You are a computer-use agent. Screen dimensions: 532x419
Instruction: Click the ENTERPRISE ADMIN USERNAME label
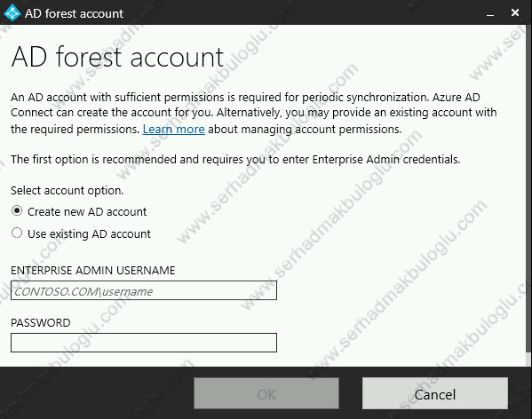coord(93,270)
